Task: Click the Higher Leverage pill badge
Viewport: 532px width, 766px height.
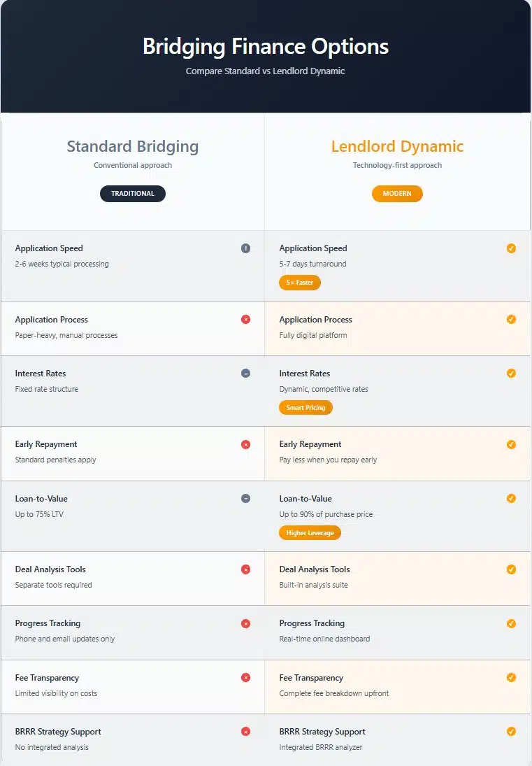Action: point(310,532)
